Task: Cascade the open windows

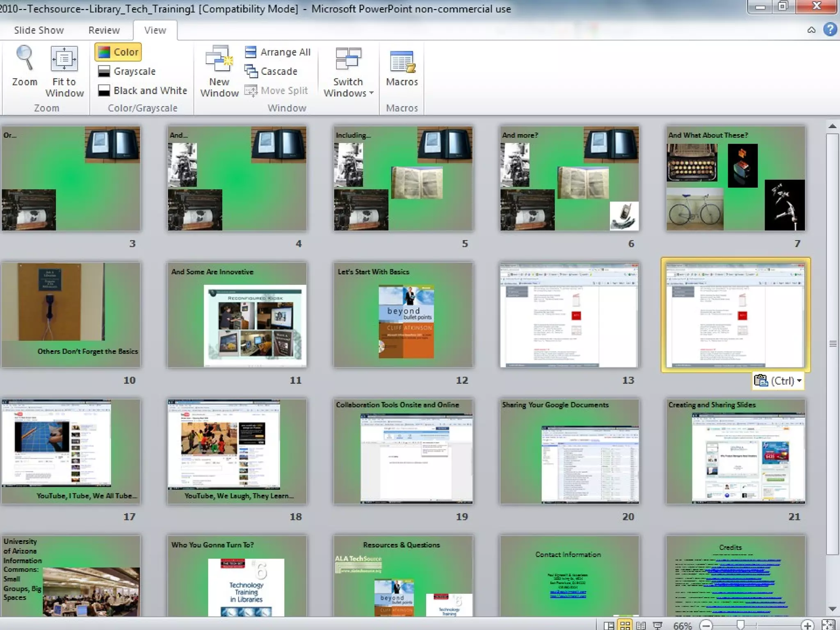Action: pyautogui.click(x=271, y=71)
